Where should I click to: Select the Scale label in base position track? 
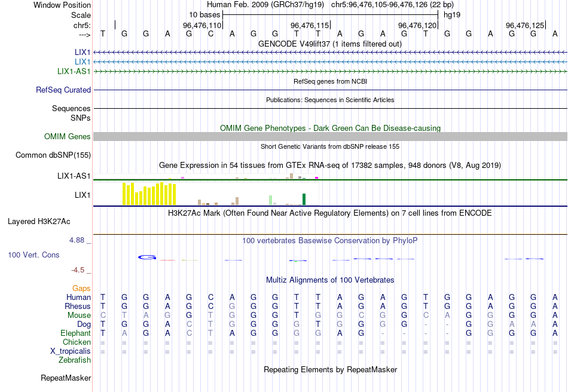(x=81, y=15)
